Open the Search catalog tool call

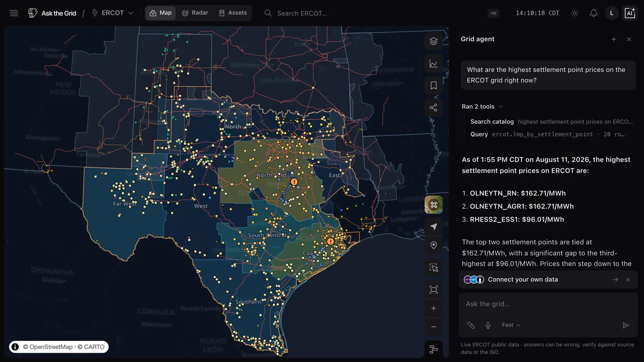(x=551, y=122)
